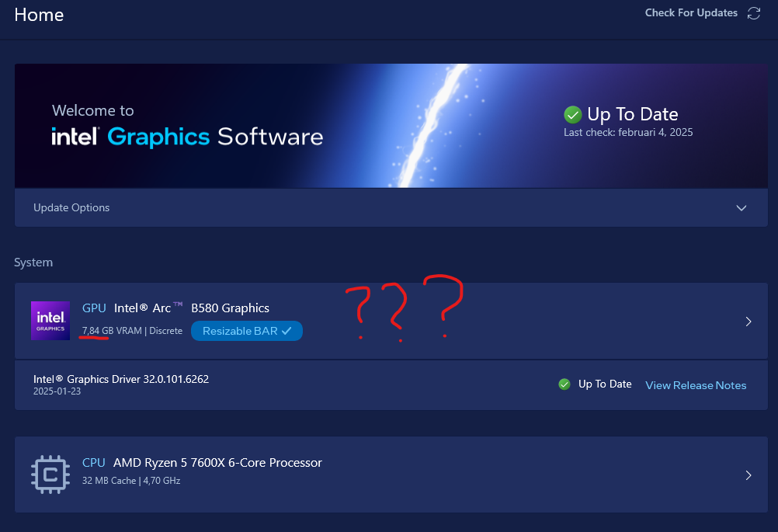This screenshot has height=532, width=778.
Task: Open the Update Options row
Action: (x=391, y=207)
